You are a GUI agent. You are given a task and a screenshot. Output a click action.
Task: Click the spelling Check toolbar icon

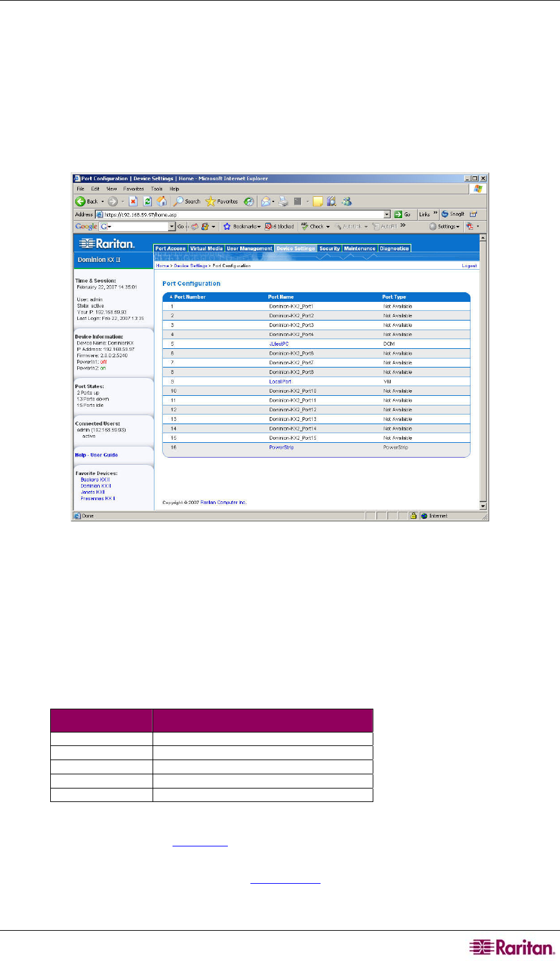(x=305, y=227)
